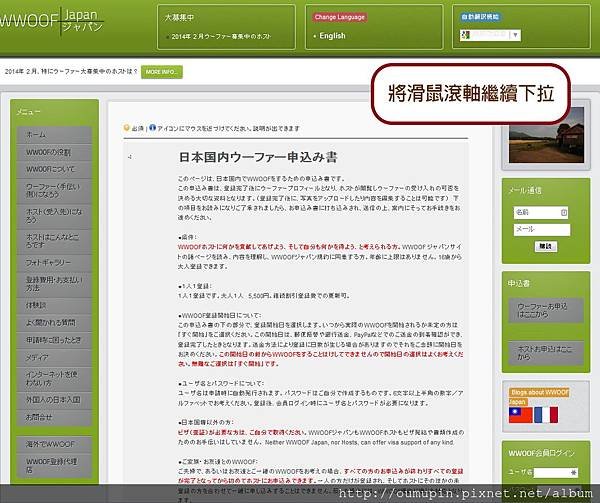Open the 2014年2月 WWOOFer recruiting hosts link
600x503 pixels.
[221, 37]
